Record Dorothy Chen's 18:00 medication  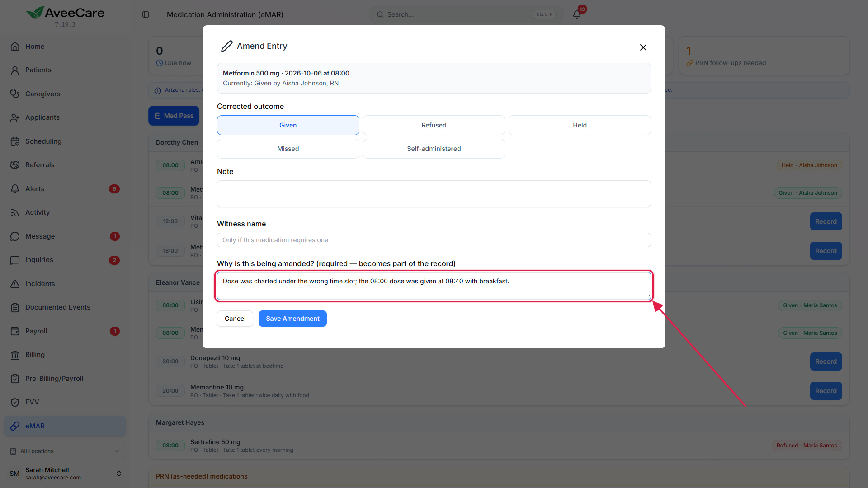[x=826, y=251]
